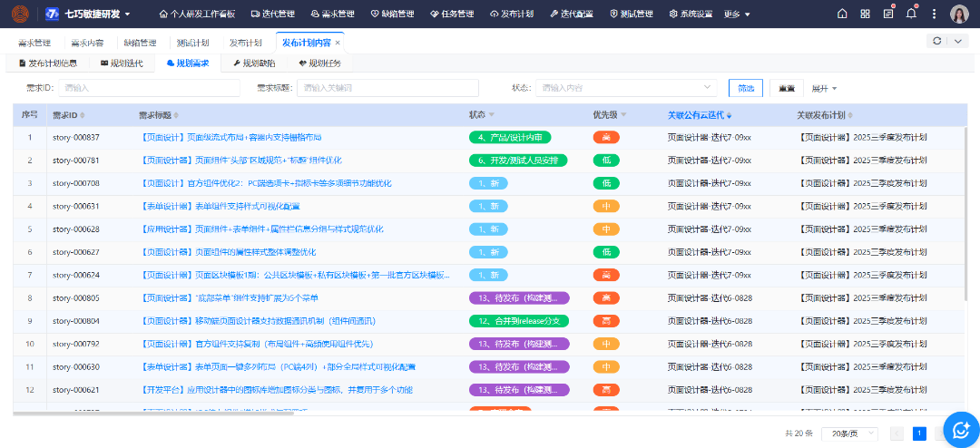The width and height of the screenshot is (980, 448).
Task: Close the 发布计划内容 tab
Action: pyautogui.click(x=338, y=43)
